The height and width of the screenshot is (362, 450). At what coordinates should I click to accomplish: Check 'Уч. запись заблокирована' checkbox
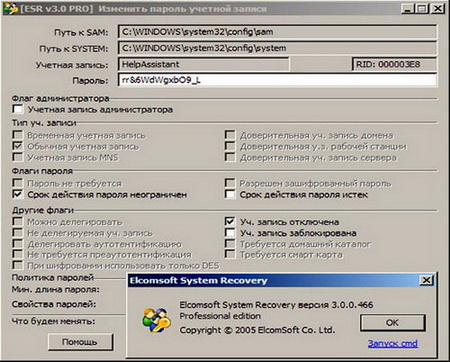tap(230, 233)
